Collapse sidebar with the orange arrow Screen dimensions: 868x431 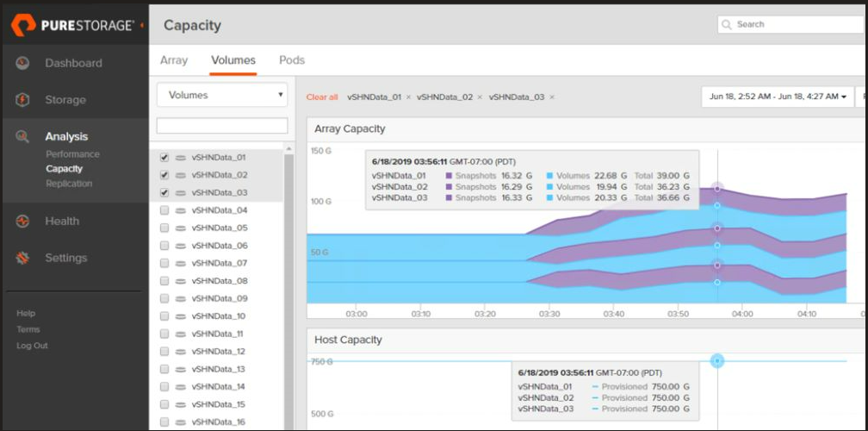pyautogui.click(x=142, y=25)
